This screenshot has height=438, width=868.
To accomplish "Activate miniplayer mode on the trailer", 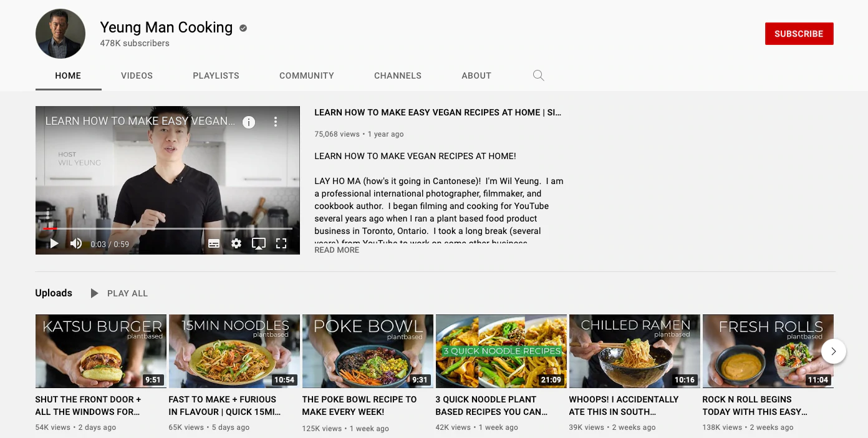I will click(259, 243).
